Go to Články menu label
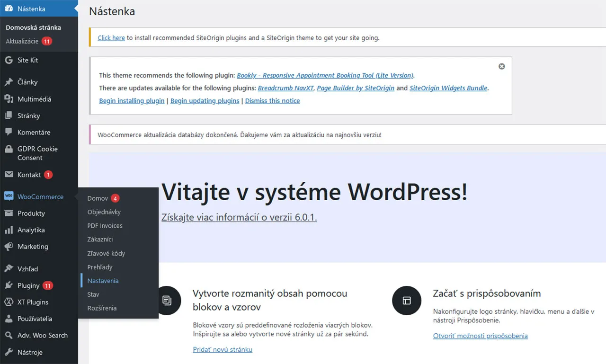Screen dimensions: 606x364 tap(27, 82)
